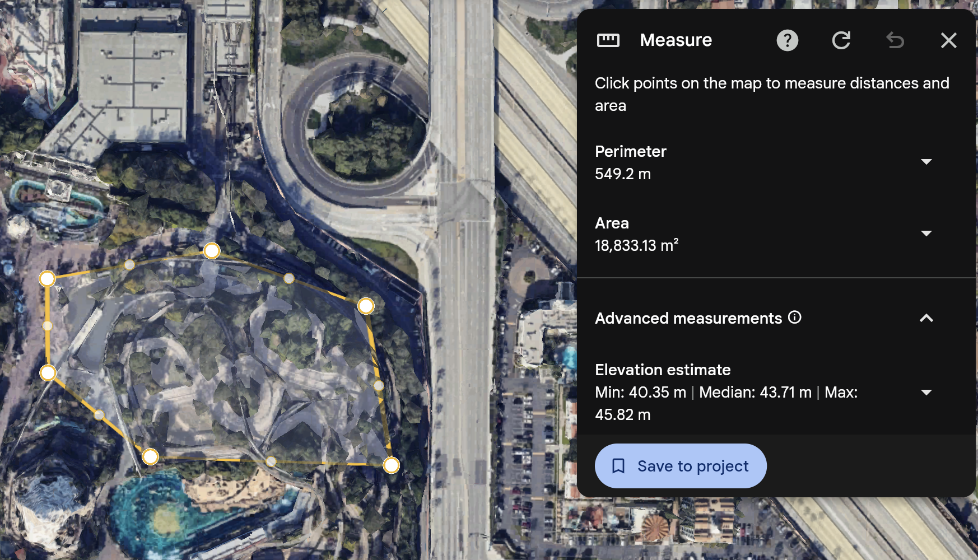Click the midpoint handle on the polygon's bottom edge

click(x=271, y=461)
